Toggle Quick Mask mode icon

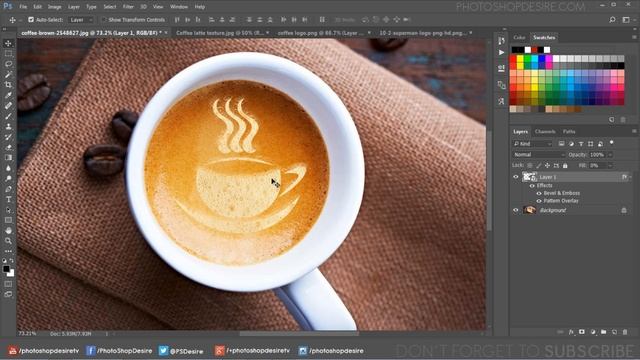click(x=8, y=284)
